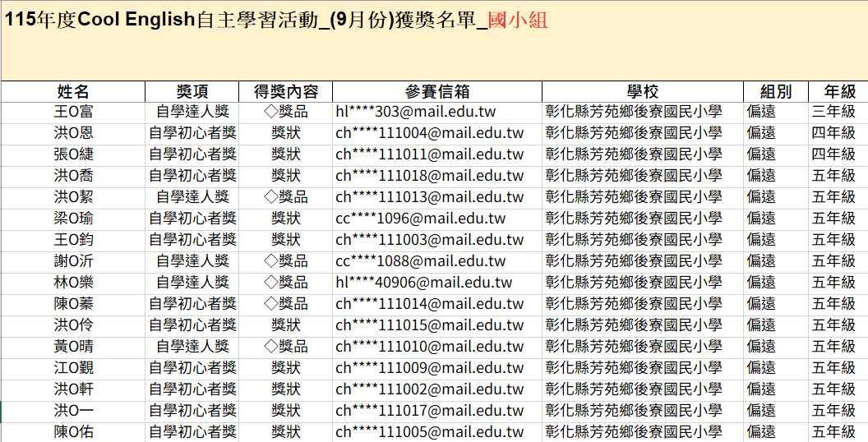Viewport: 868px width, 442px height.
Task: Select 獎狀 in 張O緁's row
Action: point(286,154)
